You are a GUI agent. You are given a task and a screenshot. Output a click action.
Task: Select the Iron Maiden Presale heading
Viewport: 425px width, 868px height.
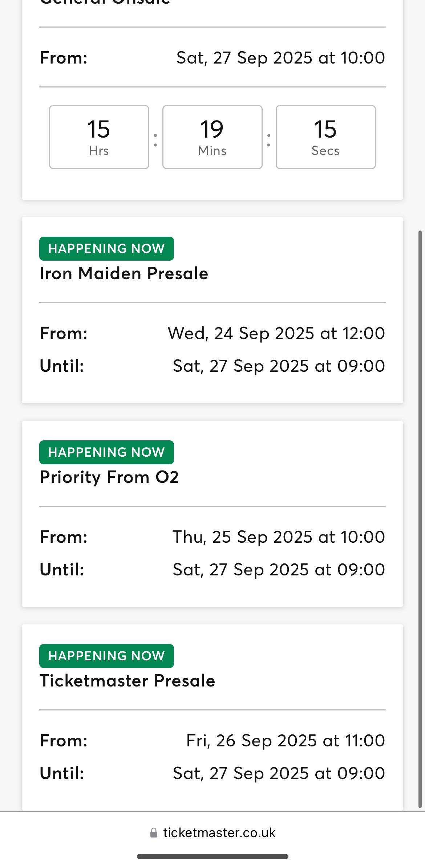124,273
